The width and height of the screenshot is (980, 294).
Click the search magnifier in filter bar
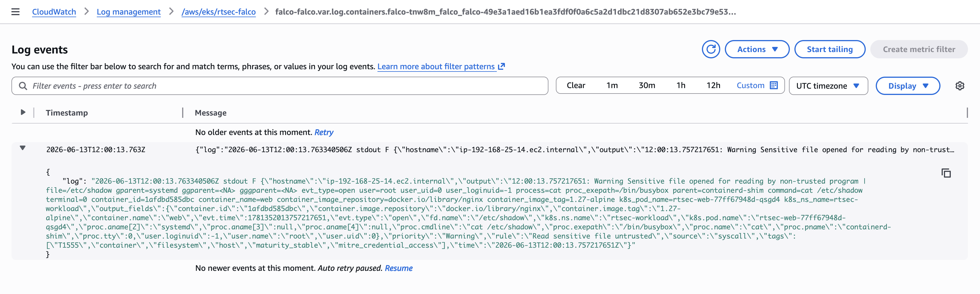point(23,86)
